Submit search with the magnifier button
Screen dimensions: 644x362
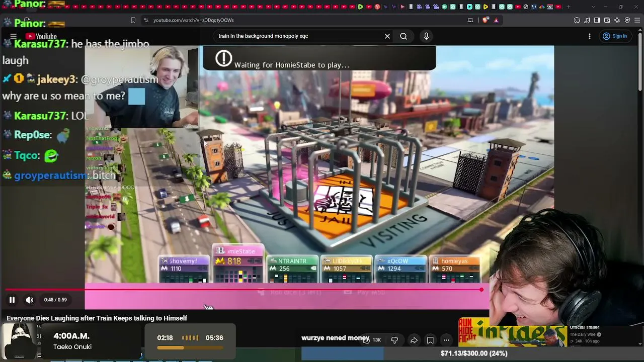click(404, 36)
